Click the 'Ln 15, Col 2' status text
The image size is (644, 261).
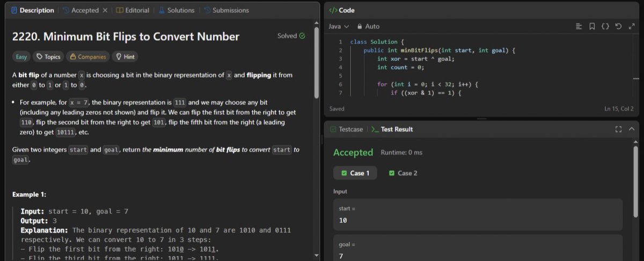(x=619, y=109)
